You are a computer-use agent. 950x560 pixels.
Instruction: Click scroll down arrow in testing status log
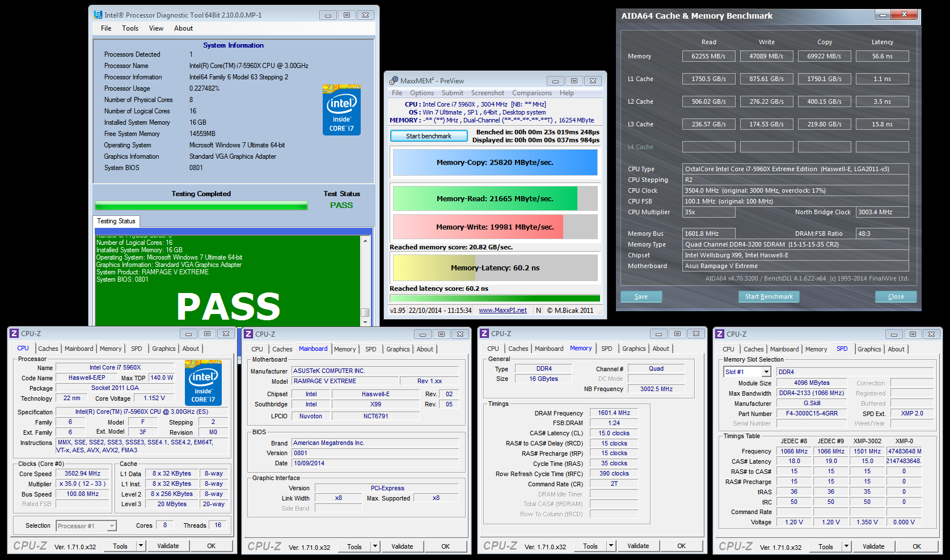point(365,321)
